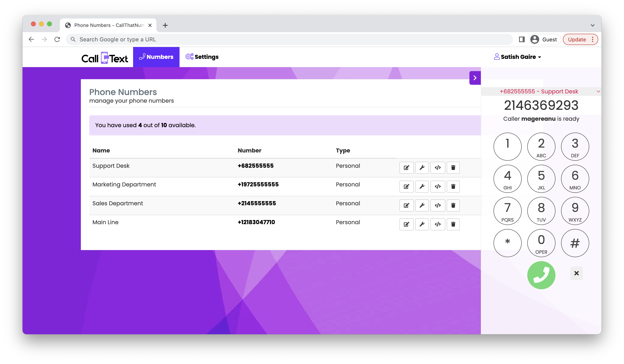The height and width of the screenshot is (364, 624).
Task: Open the Satish Gaire user menu
Action: coord(517,57)
